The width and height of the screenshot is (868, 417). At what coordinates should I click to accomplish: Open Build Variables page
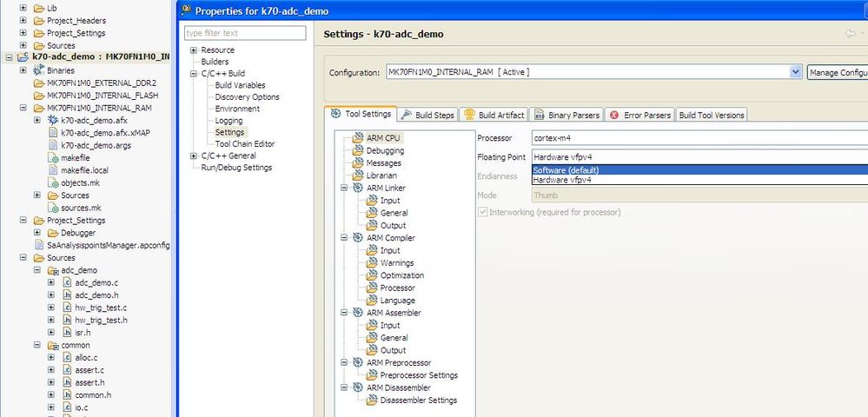[241, 85]
